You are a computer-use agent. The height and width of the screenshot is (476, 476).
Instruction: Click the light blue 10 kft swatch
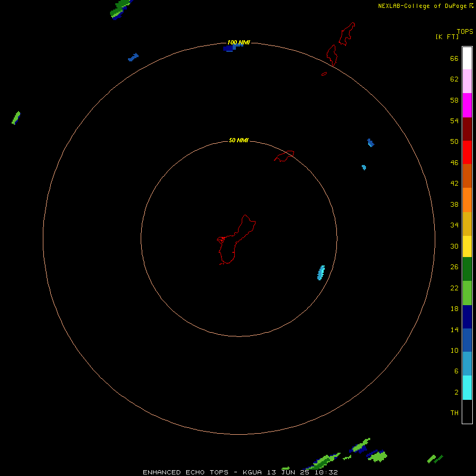click(x=467, y=364)
